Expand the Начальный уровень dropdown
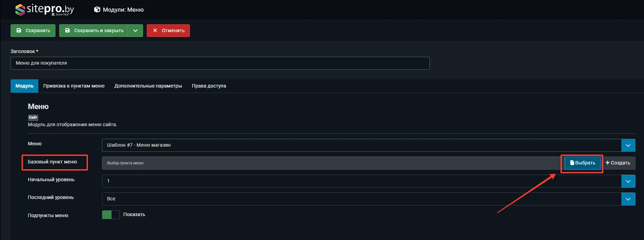 pos(628,181)
